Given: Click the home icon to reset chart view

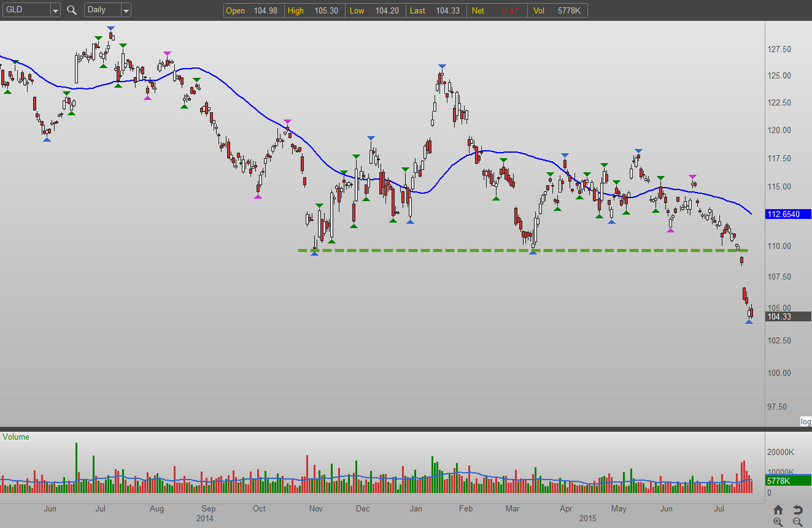Looking at the screenshot, I should point(778,510).
